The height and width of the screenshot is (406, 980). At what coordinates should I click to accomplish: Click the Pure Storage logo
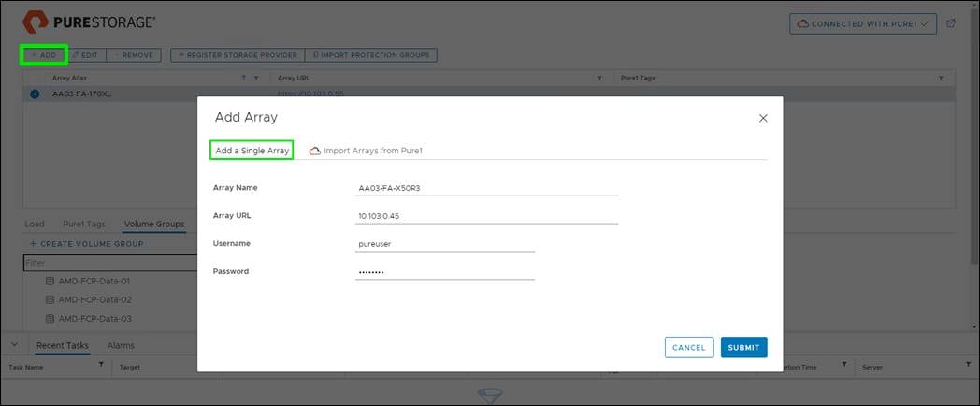(89, 22)
